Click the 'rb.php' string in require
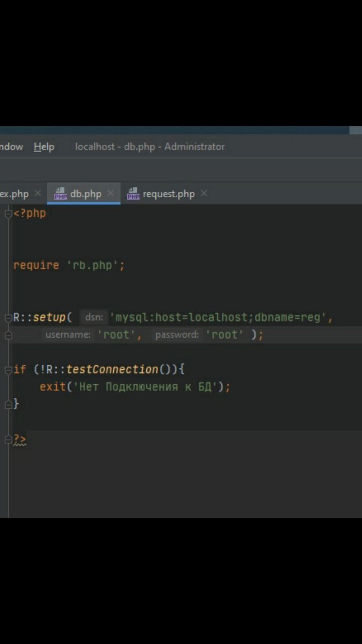 [92, 265]
